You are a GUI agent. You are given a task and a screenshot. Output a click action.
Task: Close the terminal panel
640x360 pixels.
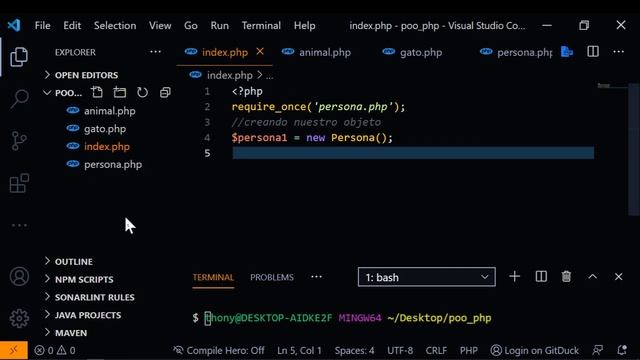(x=618, y=277)
